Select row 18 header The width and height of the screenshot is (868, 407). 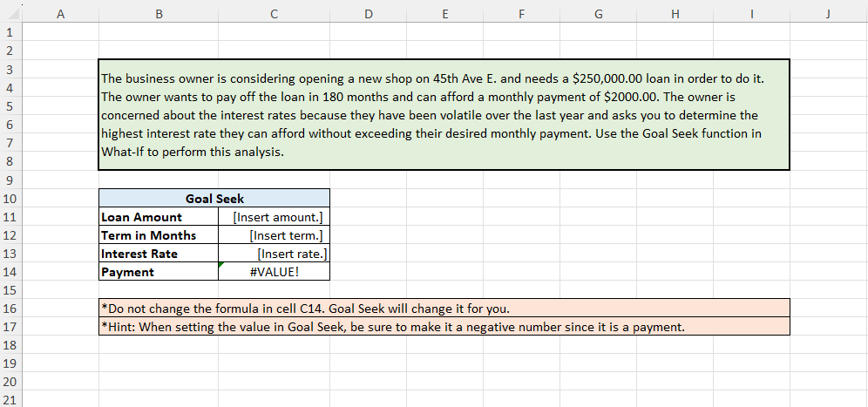[x=11, y=344]
